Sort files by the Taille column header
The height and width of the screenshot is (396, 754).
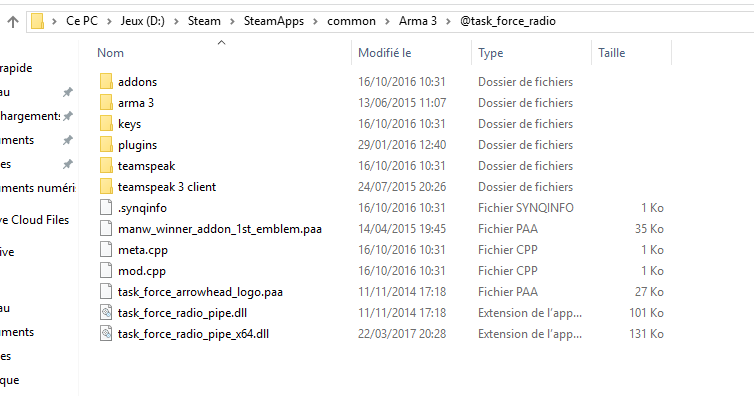coord(612,53)
